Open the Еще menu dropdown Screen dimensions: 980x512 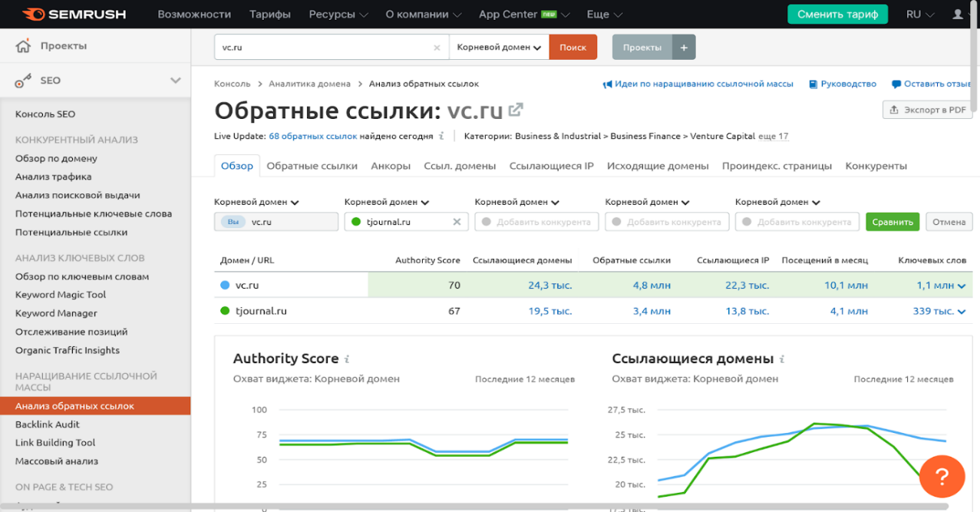(x=605, y=15)
